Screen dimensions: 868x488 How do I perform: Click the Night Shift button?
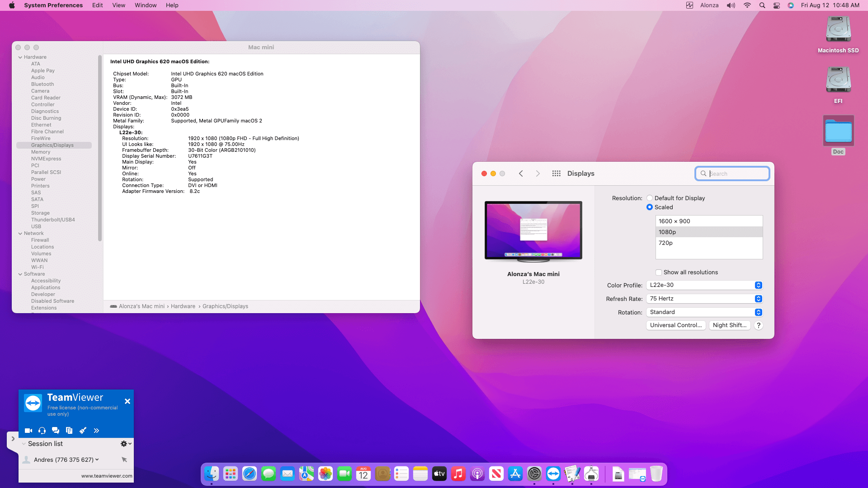click(729, 325)
